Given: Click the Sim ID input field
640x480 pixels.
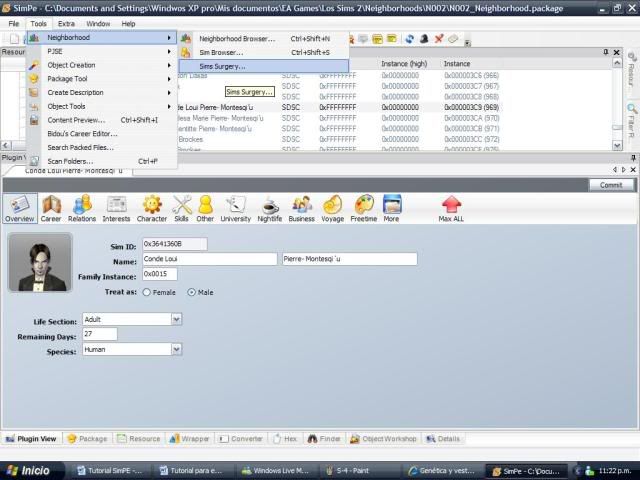Looking at the screenshot, I should pos(175,244).
